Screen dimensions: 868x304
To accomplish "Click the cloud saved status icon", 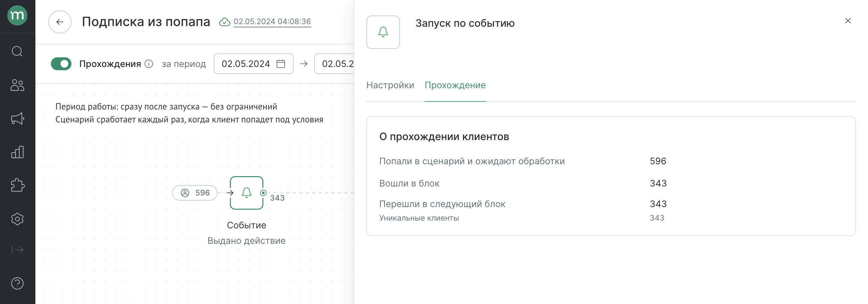I will [x=224, y=22].
